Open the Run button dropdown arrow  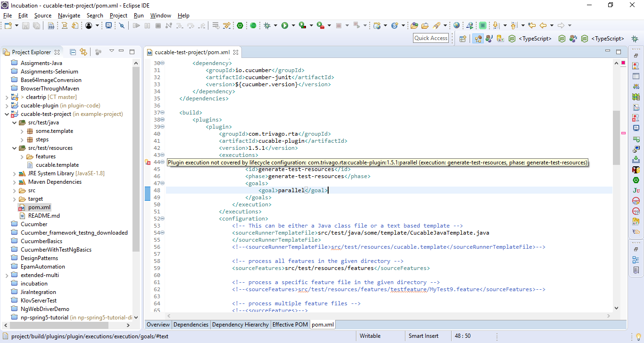click(x=293, y=25)
